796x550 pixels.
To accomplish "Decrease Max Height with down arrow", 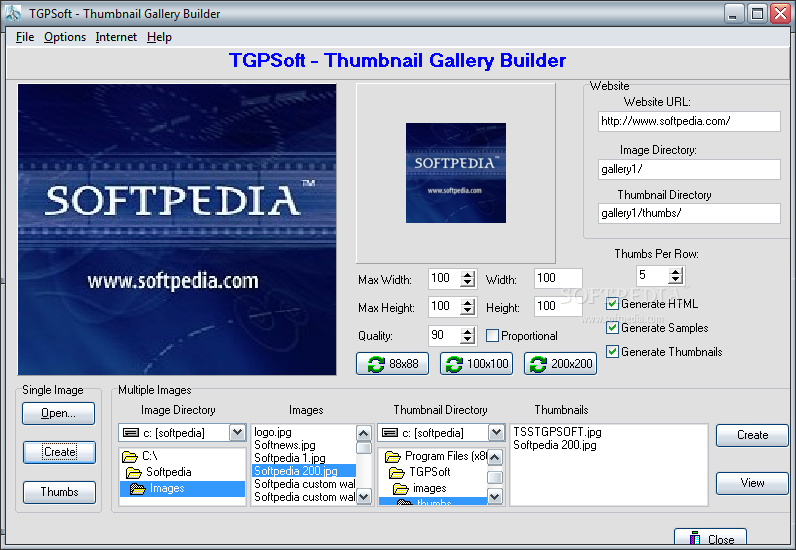I will [x=468, y=311].
